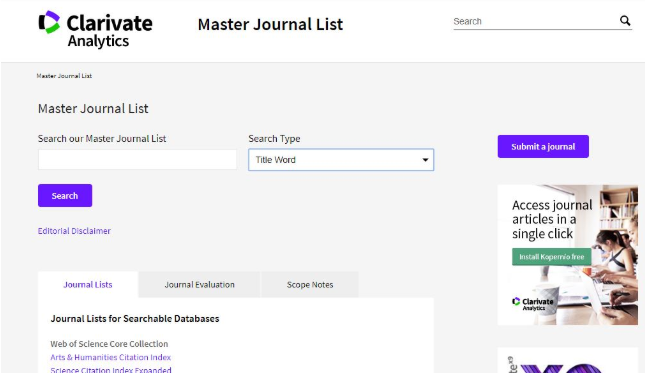Image resolution: width=645 pixels, height=389 pixels.
Task: Click the Install Kopernio free button
Action: pyautogui.click(x=551, y=257)
